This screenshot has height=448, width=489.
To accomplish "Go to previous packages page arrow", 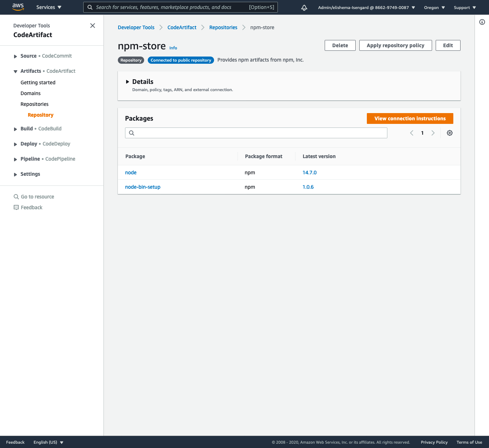I will pos(412,133).
